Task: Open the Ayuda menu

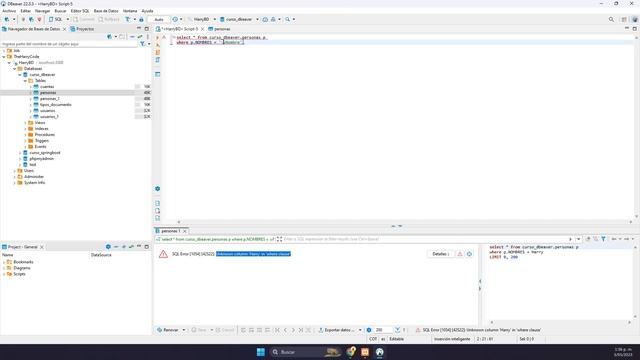Action: pos(147,11)
